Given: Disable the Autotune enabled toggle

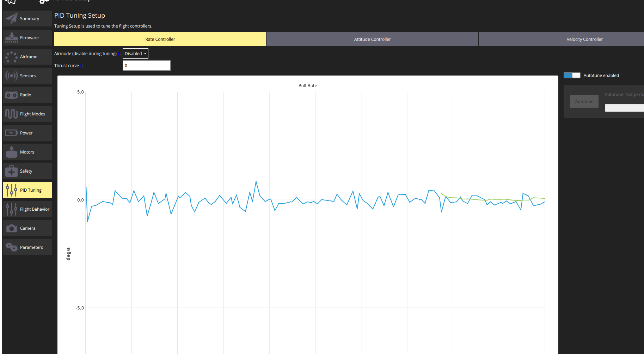Looking at the screenshot, I should click(x=571, y=75).
